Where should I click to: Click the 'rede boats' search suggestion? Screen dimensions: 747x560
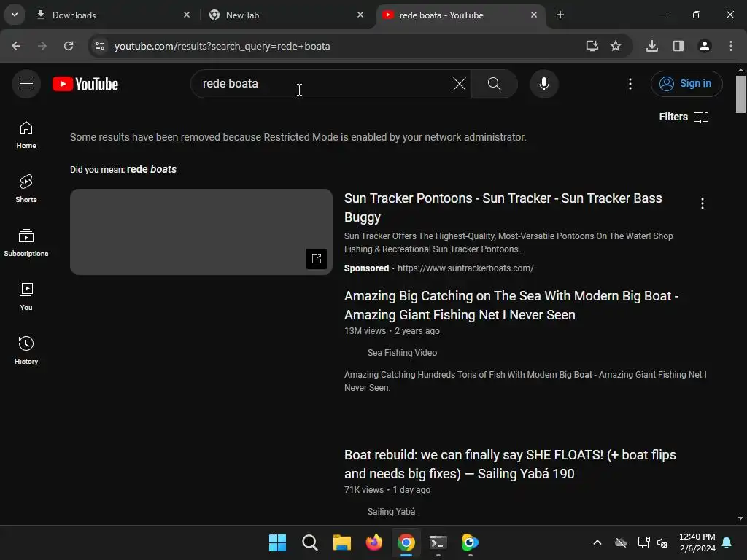[152, 169]
